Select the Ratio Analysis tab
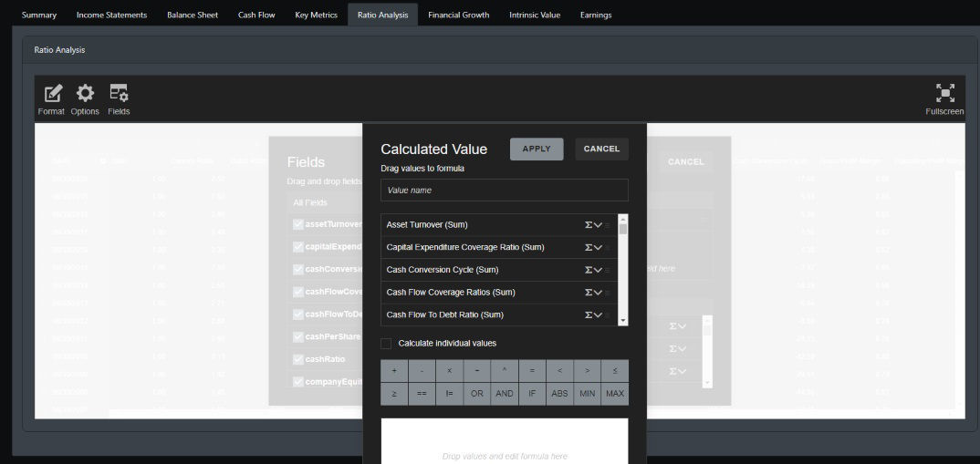Viewport: 980px width, 464px height. (x=382, y=15)
